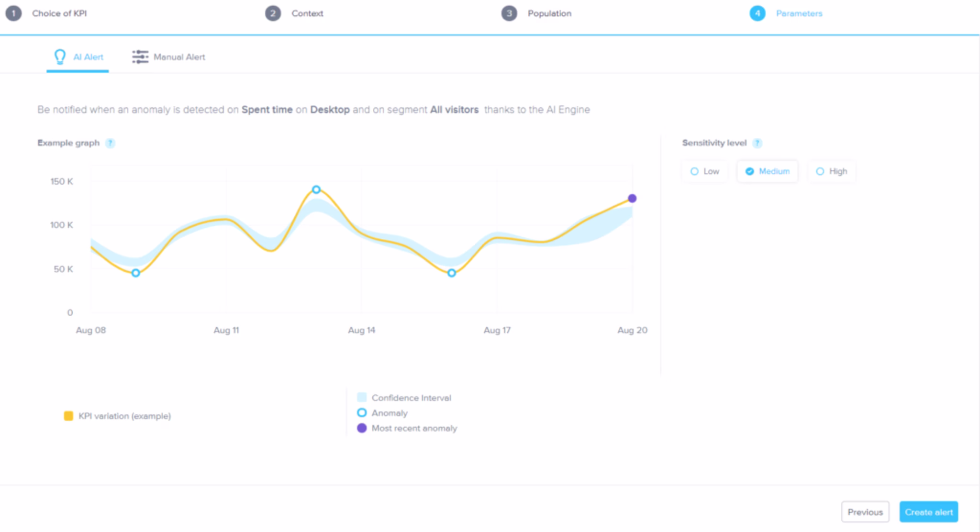The height and width of the screenshot is (532, 980).
Task: Click the purple most recent anomaly point
Action: pyautogui.click(x=632, y=199)
